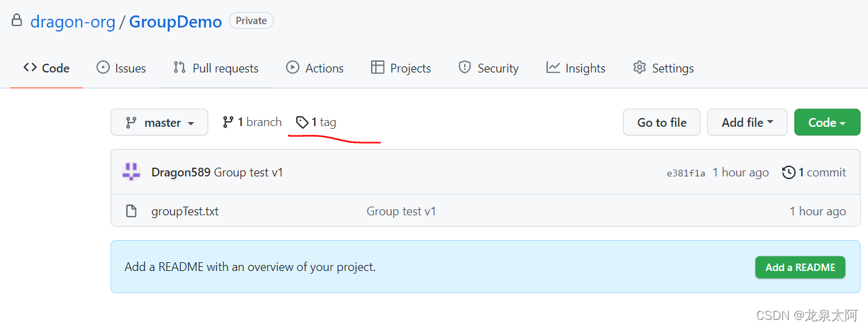Image resolution: width=868 pixels, height=328 pixels.
Task: Click the Actions play icon
Action: [293, 67]
